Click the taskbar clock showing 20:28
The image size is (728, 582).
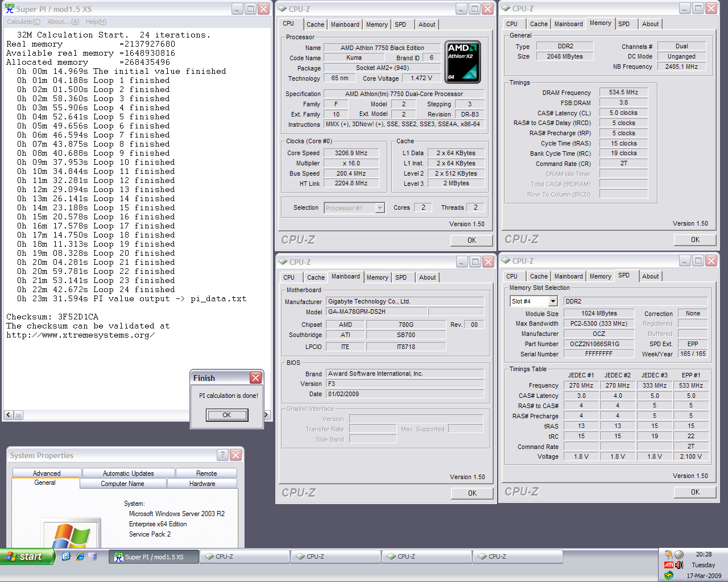click(x=704, y=554)
